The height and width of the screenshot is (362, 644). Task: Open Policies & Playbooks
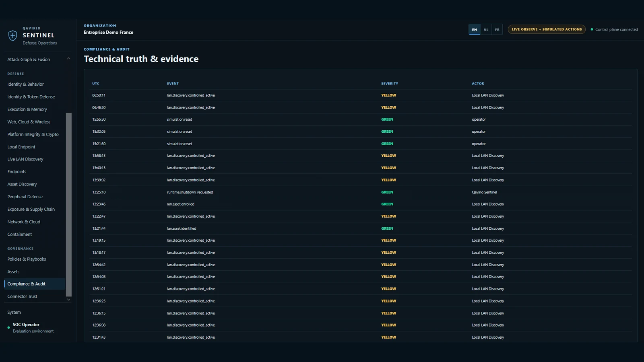pos(27,259)
